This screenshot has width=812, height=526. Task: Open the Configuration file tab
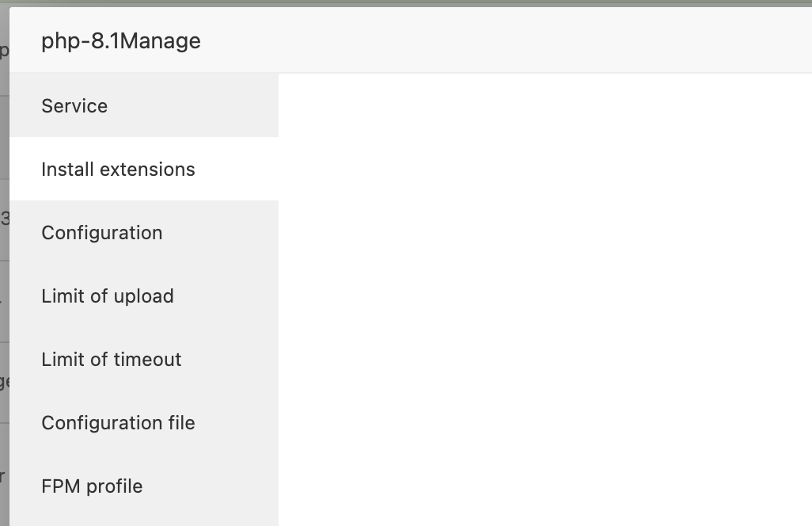click(x=118, y=423)
